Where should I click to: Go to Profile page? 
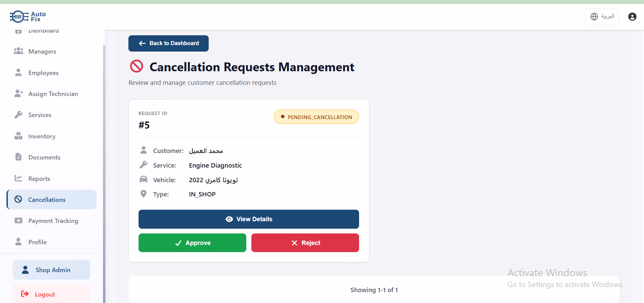point(51,242)
